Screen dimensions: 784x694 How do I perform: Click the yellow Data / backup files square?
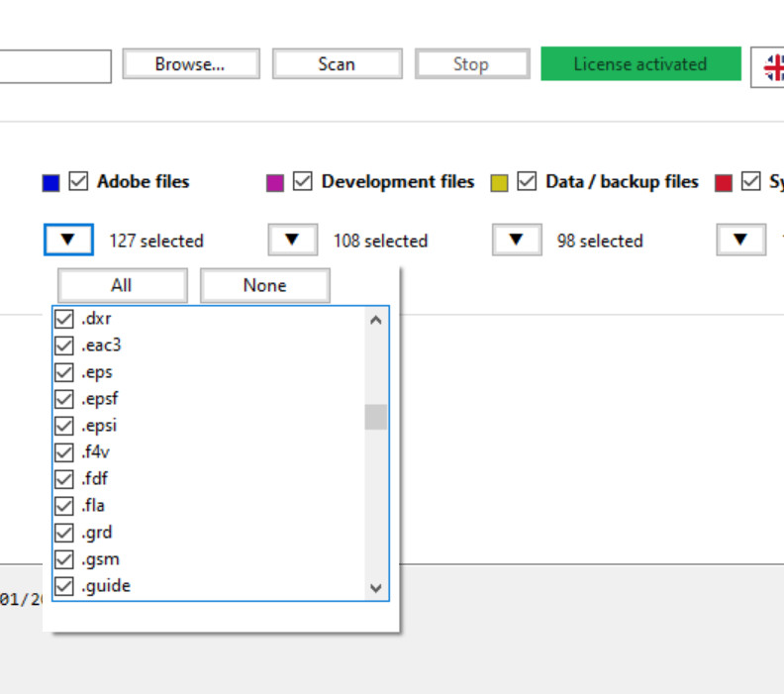[500, 183]
